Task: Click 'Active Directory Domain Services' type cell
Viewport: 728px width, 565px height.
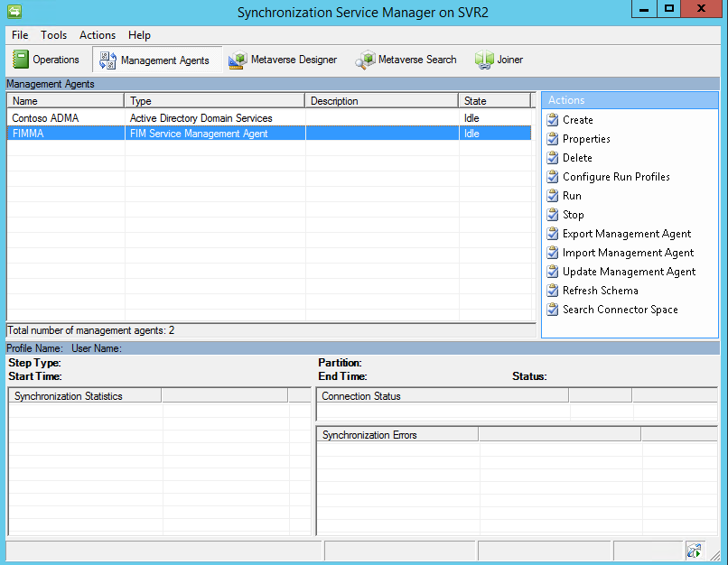Action: tap(201, 118)
